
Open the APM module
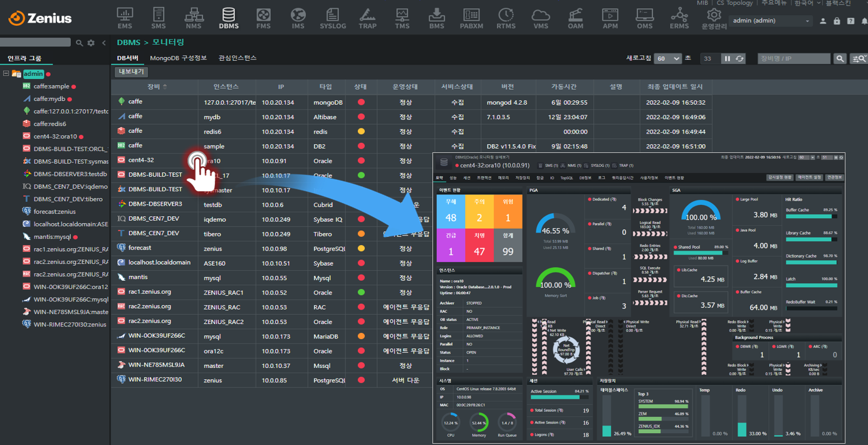pos(610,18)
